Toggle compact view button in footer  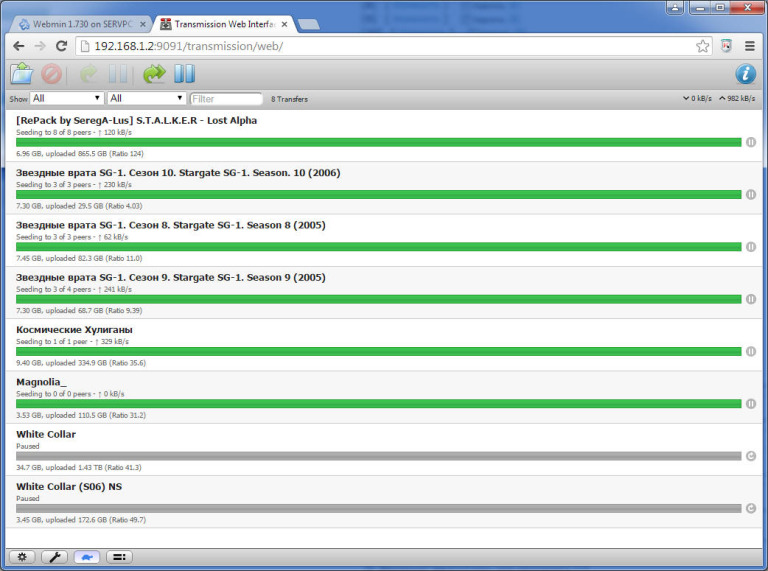point(119,557)
